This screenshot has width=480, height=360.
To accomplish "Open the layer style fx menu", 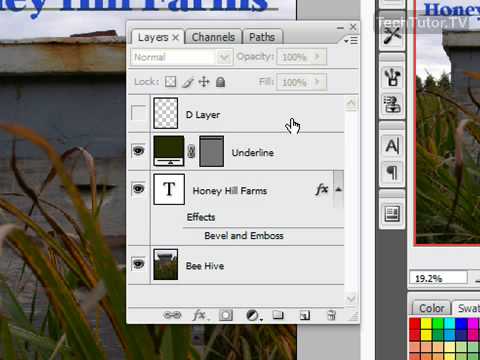I will [x=200, y=315].
